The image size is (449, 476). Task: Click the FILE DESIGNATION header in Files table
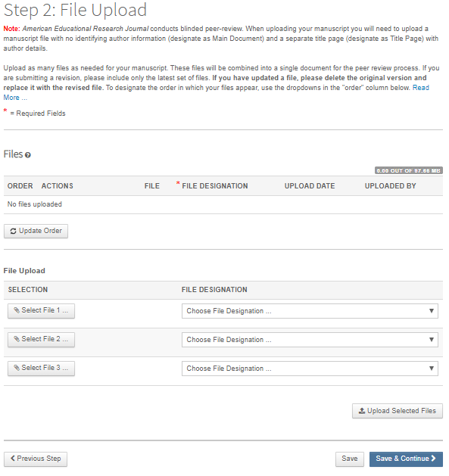point(215,186)
